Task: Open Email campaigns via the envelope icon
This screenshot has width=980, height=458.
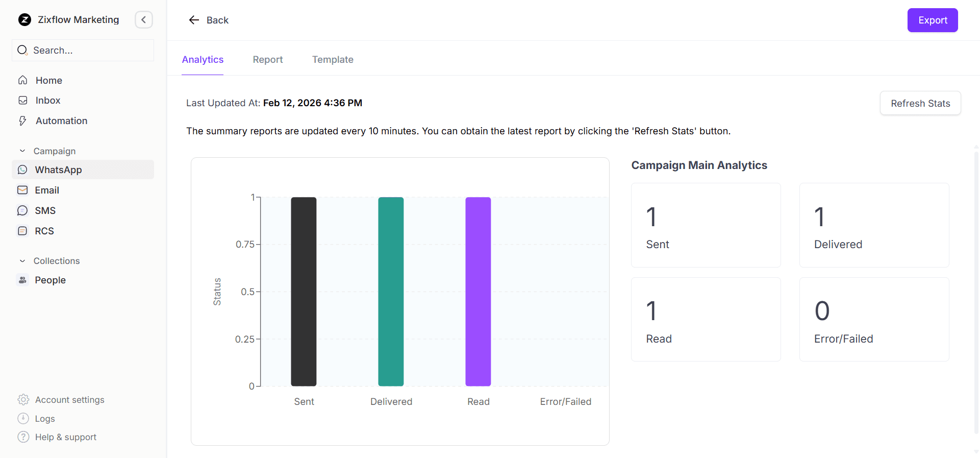Action: [x=22, y=190]
